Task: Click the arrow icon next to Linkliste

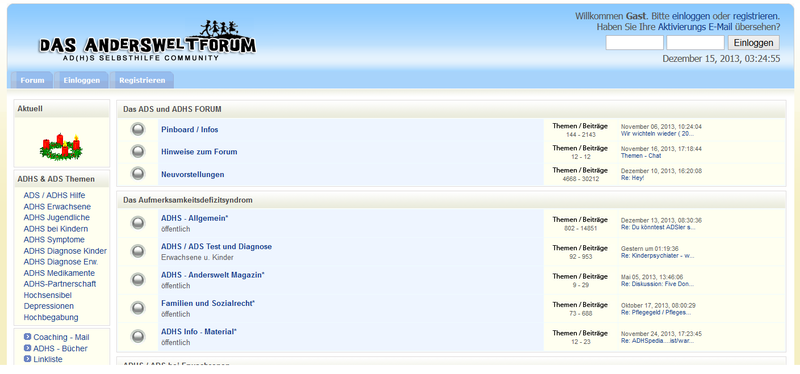Action: [28, 359]
